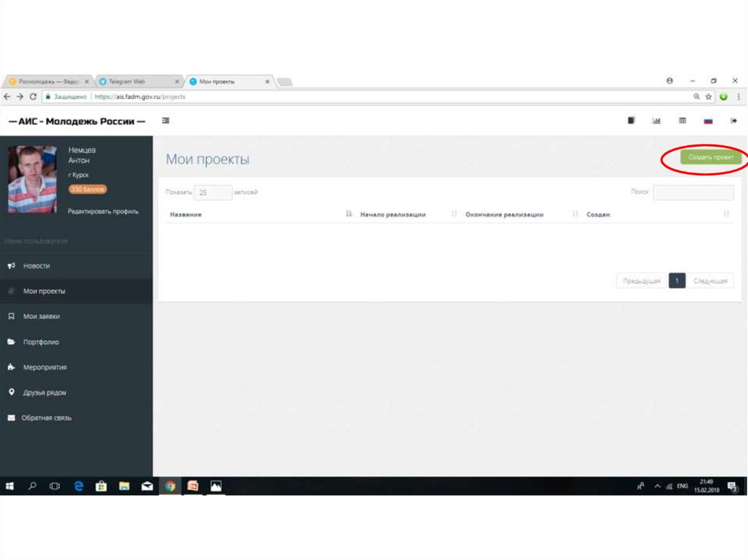The width and height of the screenshot is (748, 560).
Task: Click the address bar URL
Action: click(x=140, y=97)
